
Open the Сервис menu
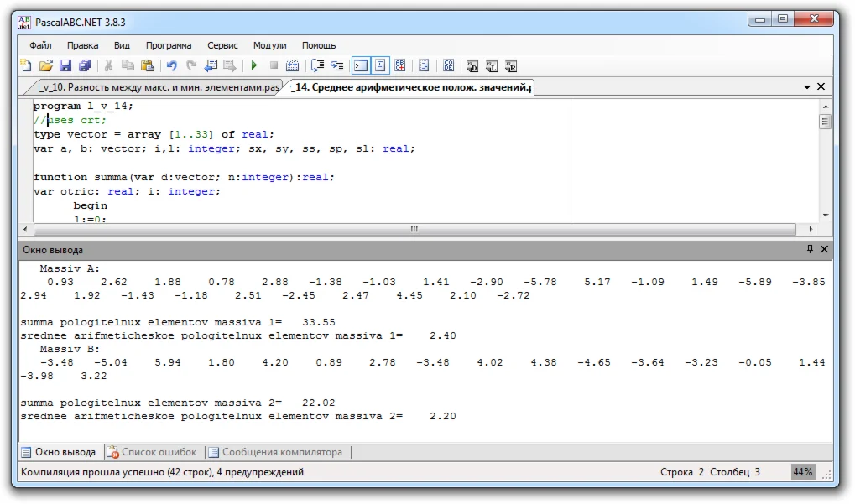click(x=222, y=45)
